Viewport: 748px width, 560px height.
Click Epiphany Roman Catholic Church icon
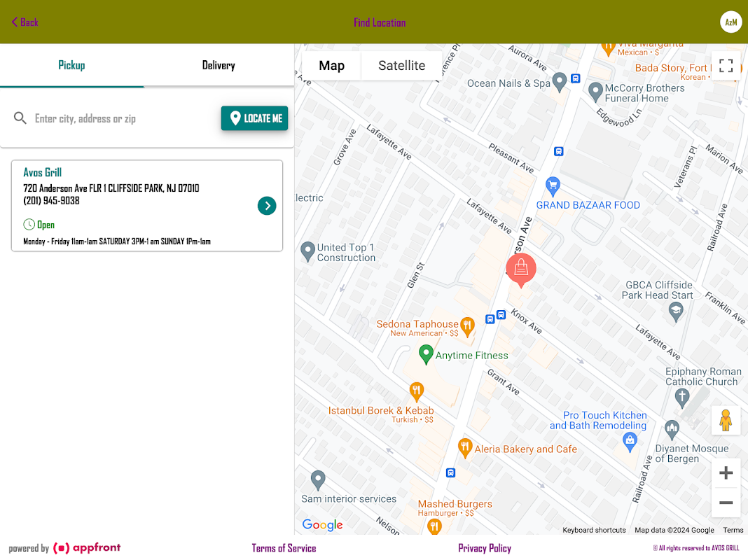pos(682,398)
